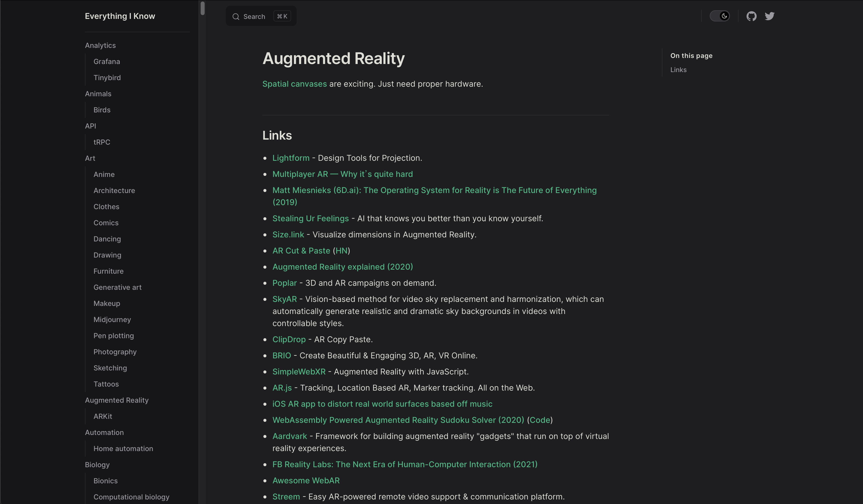Open the ARKit sidebar page
The width and height of the screenshot is (863, 504).
(103, 416)
